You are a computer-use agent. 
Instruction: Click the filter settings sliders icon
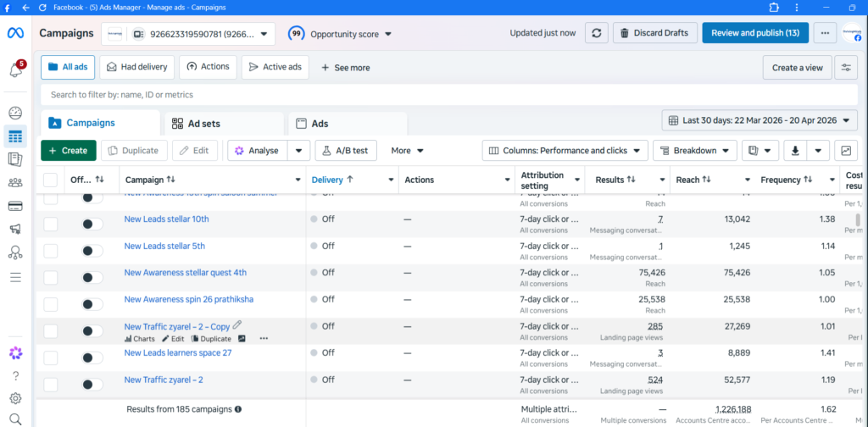click(x=845, y=68)
